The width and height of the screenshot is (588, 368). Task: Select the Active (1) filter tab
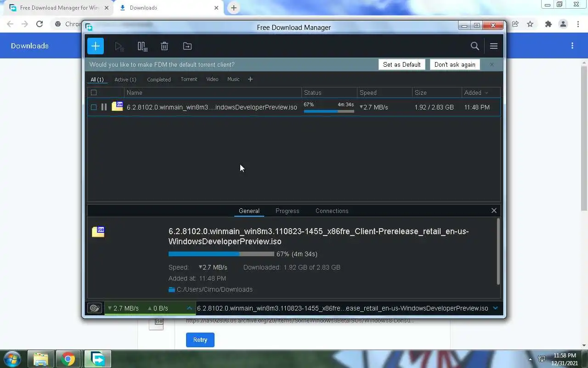coord(125,79)
